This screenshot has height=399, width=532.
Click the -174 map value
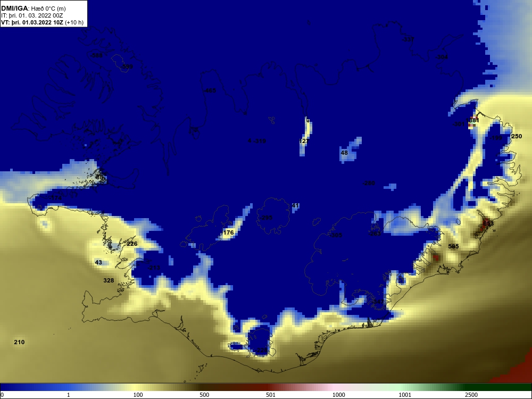click(56, 198)
